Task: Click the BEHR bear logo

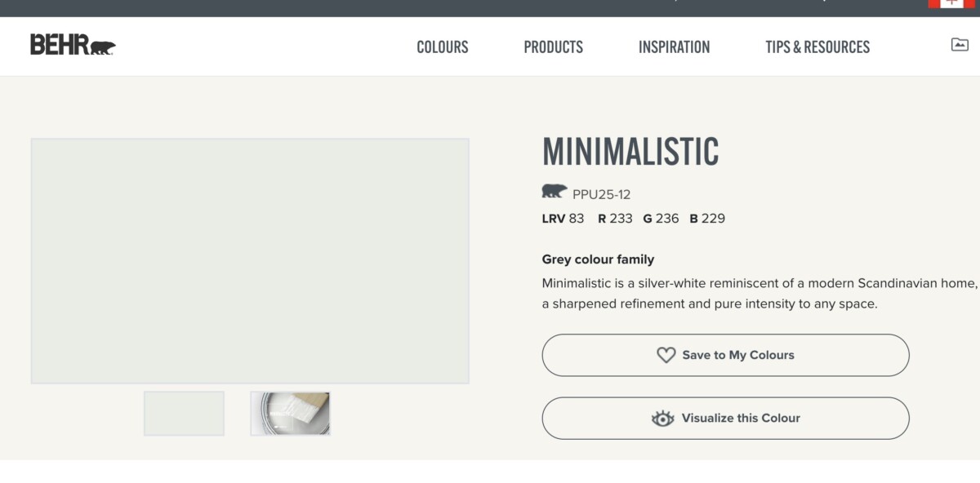Action: tap(72, 47)
